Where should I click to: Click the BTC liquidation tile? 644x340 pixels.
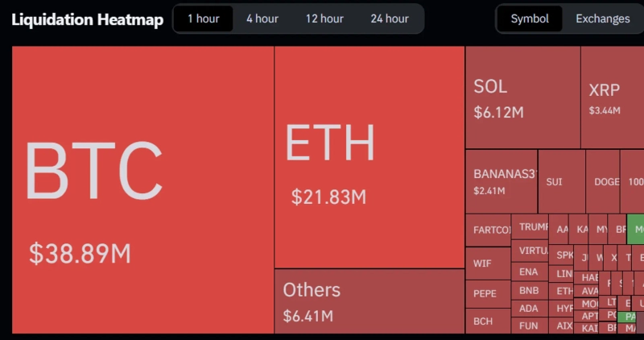pyautogui.click(x=143, y=189)
